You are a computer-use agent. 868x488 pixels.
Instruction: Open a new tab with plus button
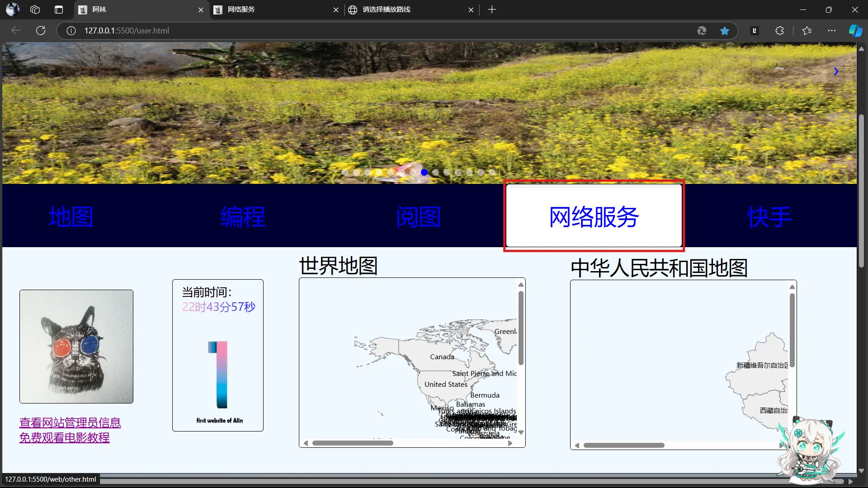(492, 9)
